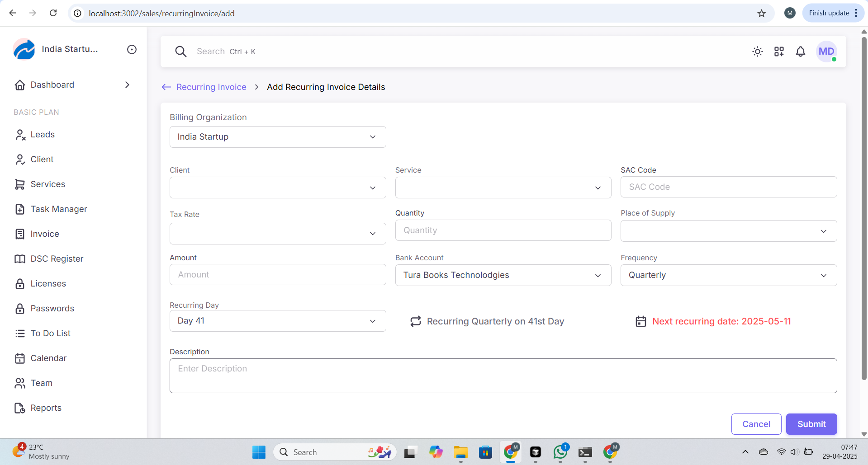This screenshot has height=465, width=868.
Task: Cancel the recurring invoice form
Action: point(756,424)
